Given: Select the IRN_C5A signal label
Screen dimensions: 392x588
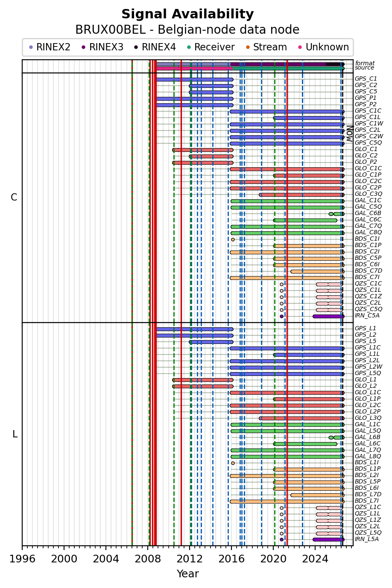Looking at the screenshot, I should (367, 315).
